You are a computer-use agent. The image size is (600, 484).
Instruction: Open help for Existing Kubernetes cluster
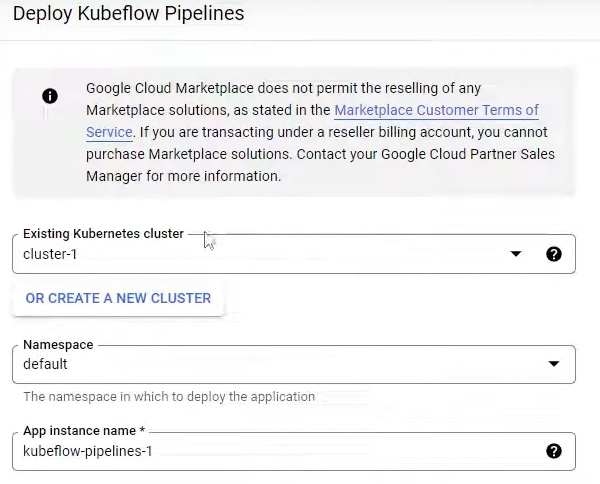tap(554, 254)
